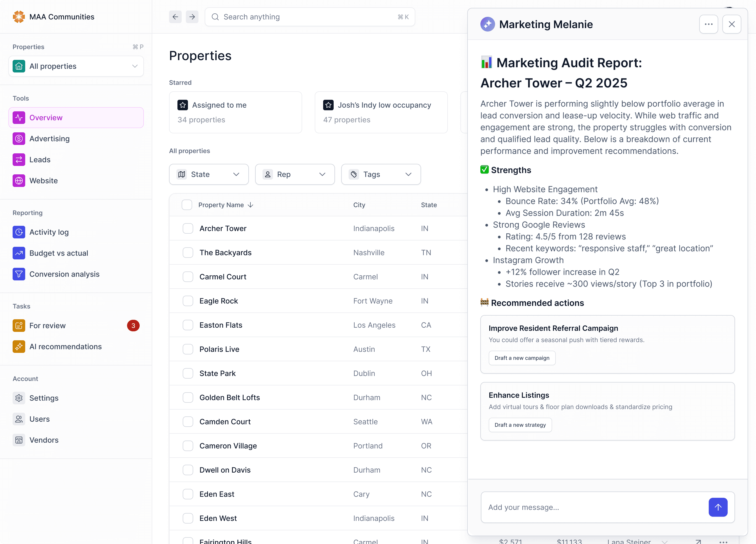Click the Budget vs actual chart icon
756x544 pixels.
click(19, 253)
